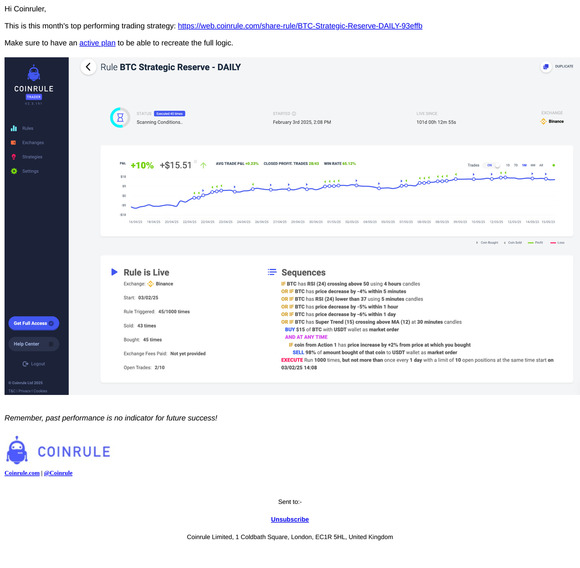Click the list icon beside Sequences
The height and width of the screenshot is (568, 580).
coord(272,272)
